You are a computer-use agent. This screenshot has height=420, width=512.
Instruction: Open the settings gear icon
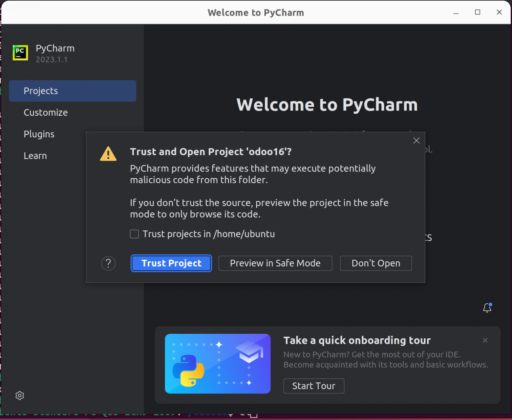20,395
